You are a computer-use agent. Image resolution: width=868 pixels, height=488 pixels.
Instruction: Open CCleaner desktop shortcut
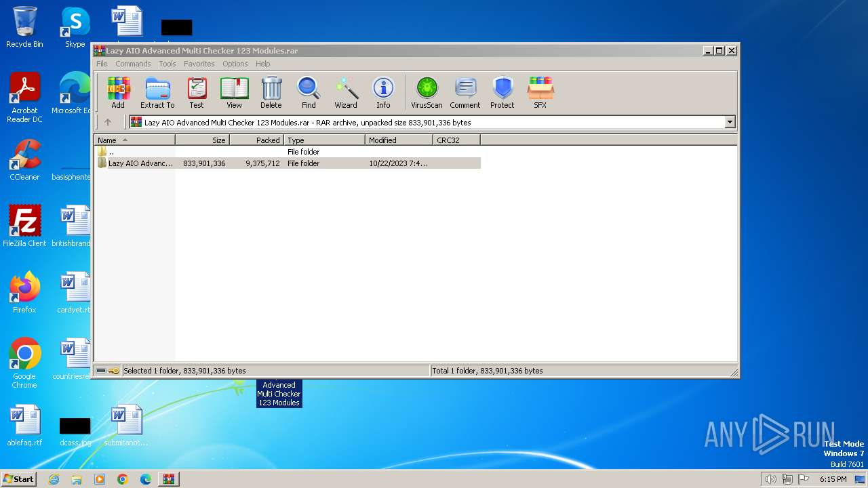click(24, 160)
